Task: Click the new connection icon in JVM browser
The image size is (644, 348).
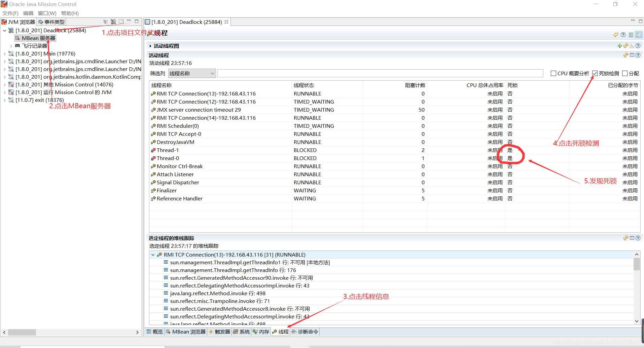Action: pos(113,22)
